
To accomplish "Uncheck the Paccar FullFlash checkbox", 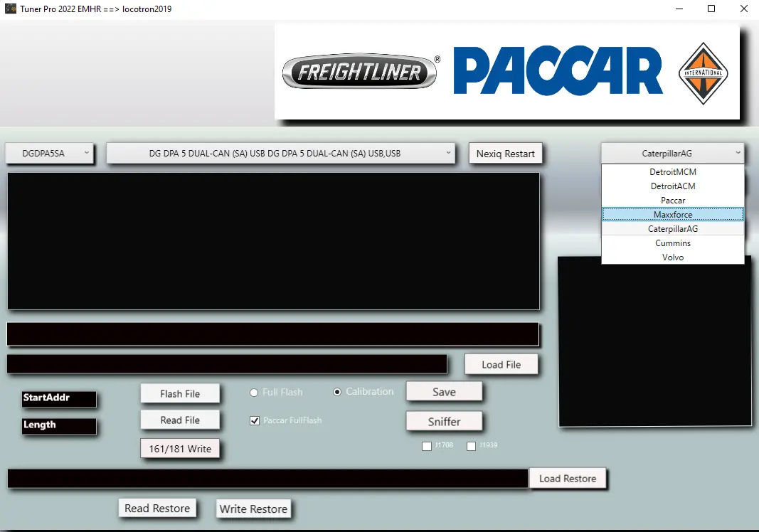I will (255, 420).
